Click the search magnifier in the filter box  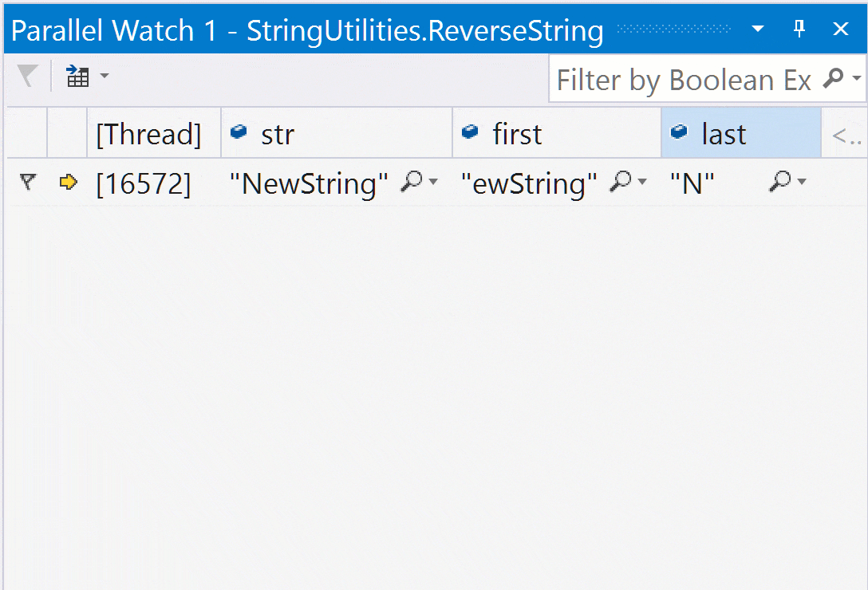[x=833, y=79]
